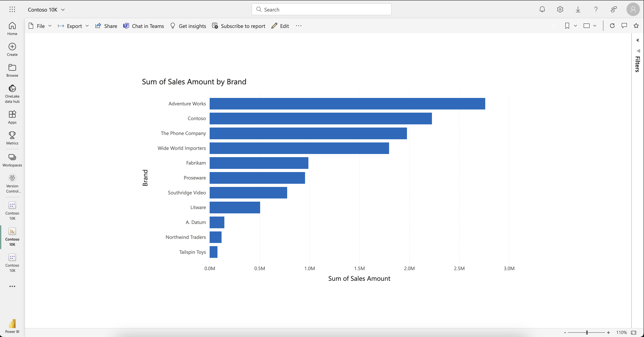The image size is (644, 337).
Task: Open the app launcher waffle icon
Action: pyautogui.click(x=12, y=9)
